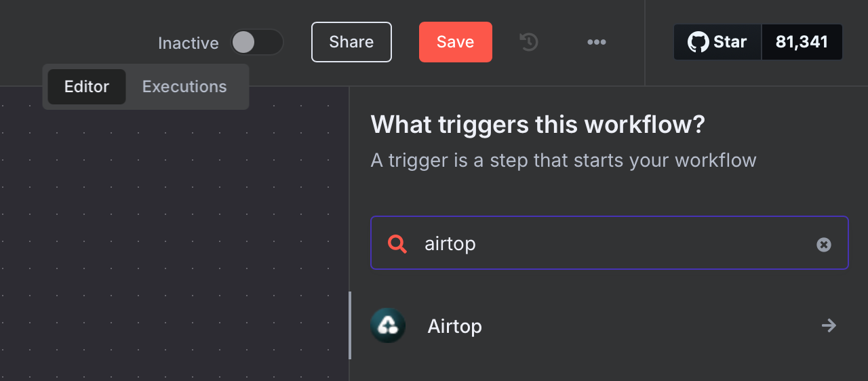
Task: Click the node panel scrollbar
Action: [x=350, y=325]
